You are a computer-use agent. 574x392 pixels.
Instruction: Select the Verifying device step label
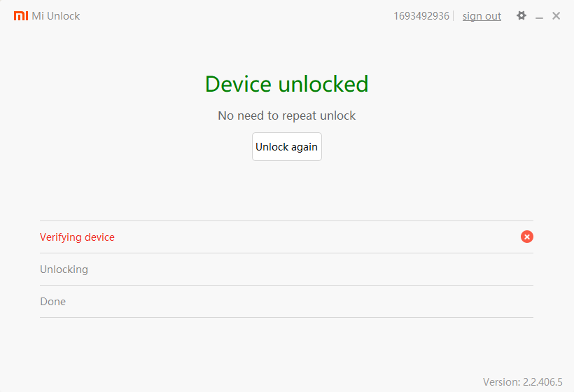77,237
